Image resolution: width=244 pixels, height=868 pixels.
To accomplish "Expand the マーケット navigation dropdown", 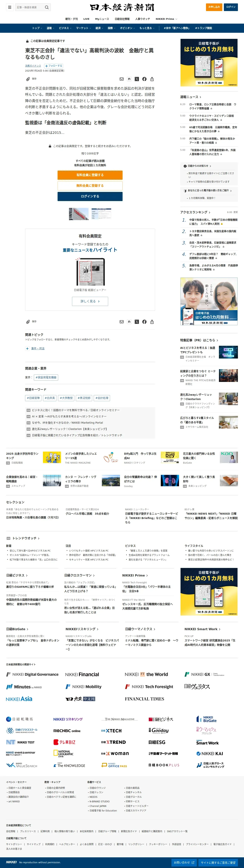I will [x=83, y=28].
